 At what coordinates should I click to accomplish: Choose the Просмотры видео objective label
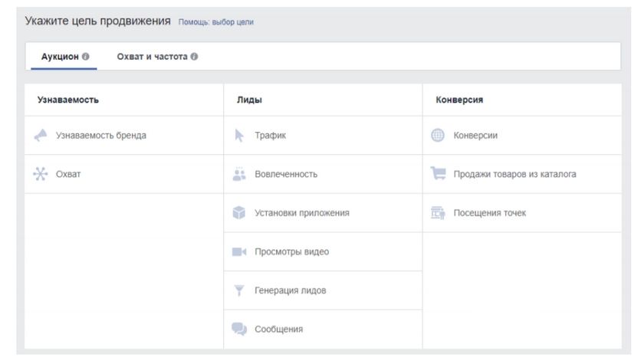coord(291,251)
